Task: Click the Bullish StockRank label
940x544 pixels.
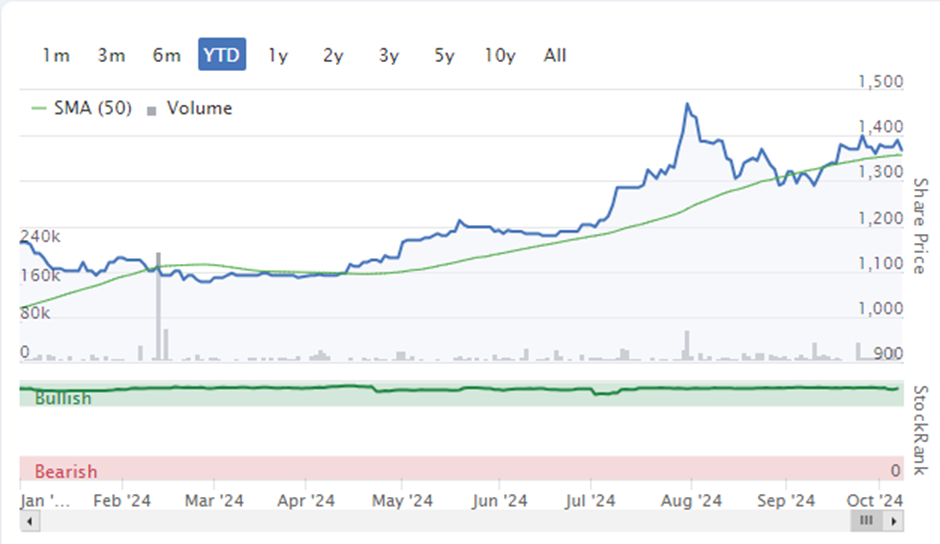Action: [x=63, y=398]
